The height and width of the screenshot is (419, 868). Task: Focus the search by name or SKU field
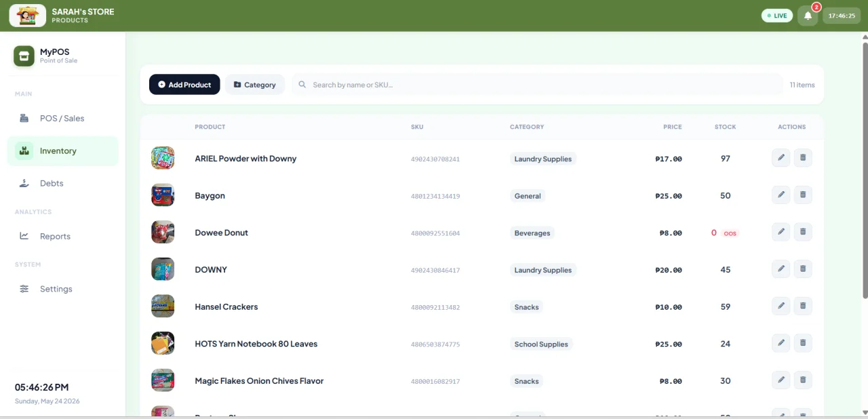(537, 85)
